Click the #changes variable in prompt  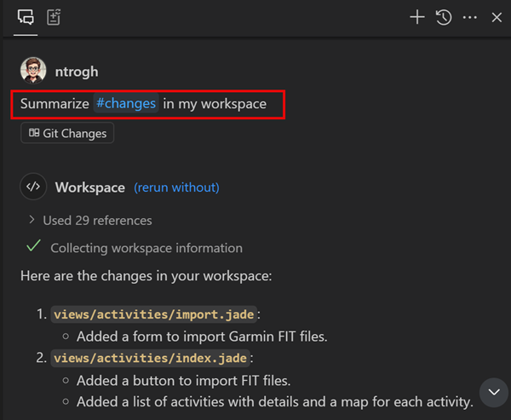coord(126,104)
